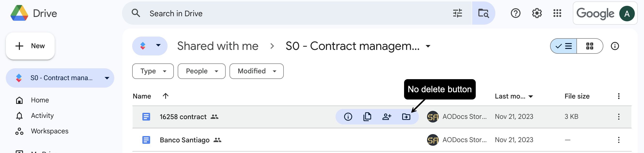Open the Google apps grid launcher
Screen dimensions: 644x153
click(557, 13)
